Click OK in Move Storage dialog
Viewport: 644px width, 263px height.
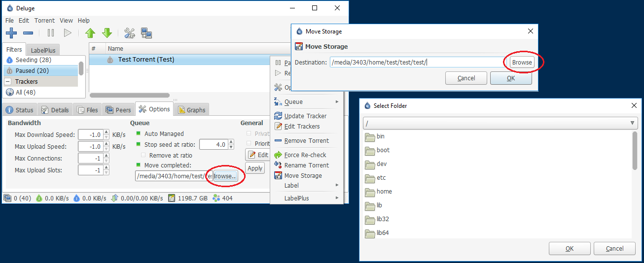[x=511, y=78]
